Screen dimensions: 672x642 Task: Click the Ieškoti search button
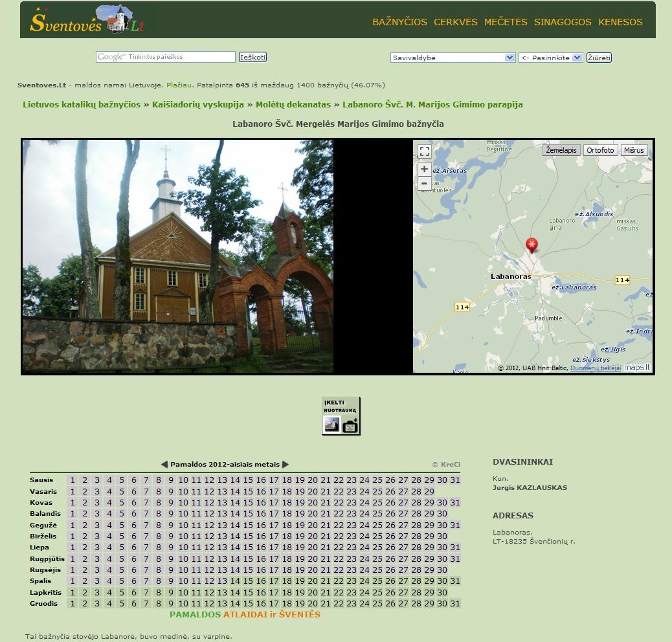pyautogui.click(x=253, y=57)
